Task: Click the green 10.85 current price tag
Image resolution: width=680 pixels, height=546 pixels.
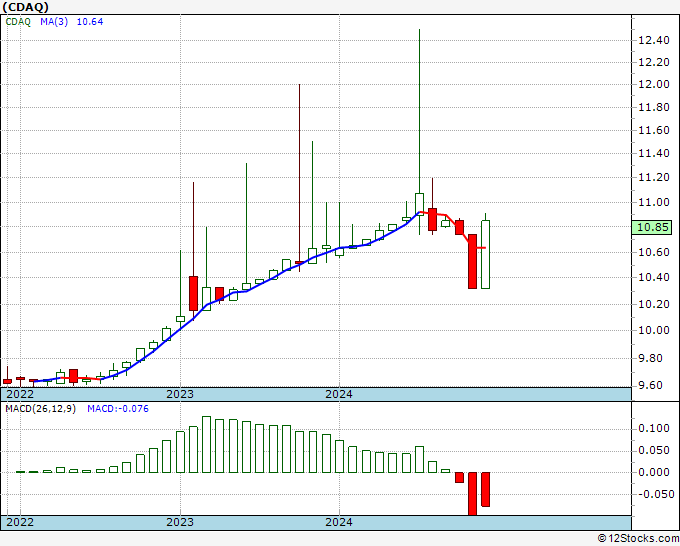Action: (x=651, y=227)
